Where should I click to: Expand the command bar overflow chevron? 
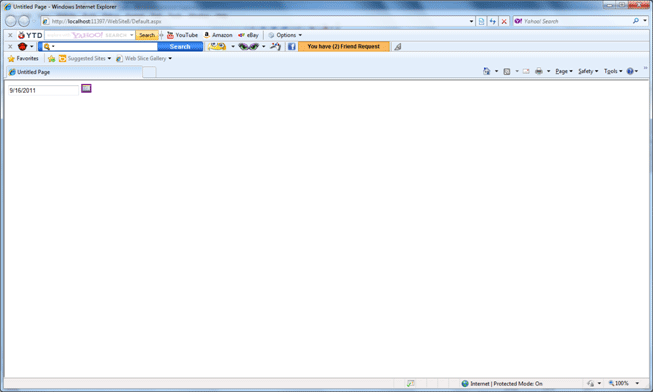646,68
